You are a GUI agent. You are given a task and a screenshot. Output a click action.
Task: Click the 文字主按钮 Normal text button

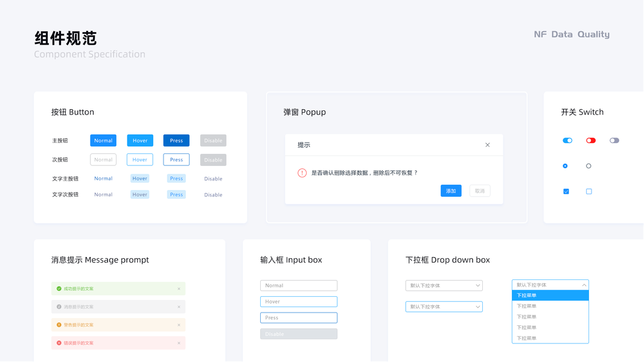tap(103, 179)
